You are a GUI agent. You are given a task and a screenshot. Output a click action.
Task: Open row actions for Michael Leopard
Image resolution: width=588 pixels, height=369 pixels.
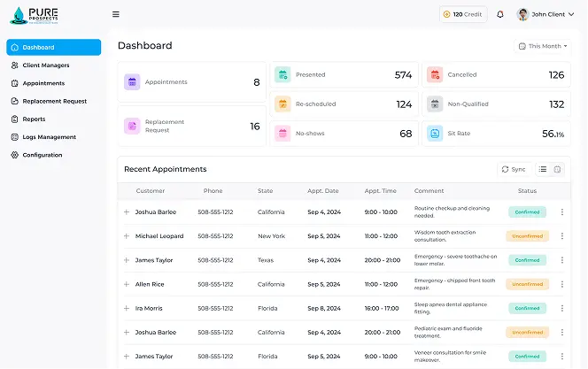[561, 236]
